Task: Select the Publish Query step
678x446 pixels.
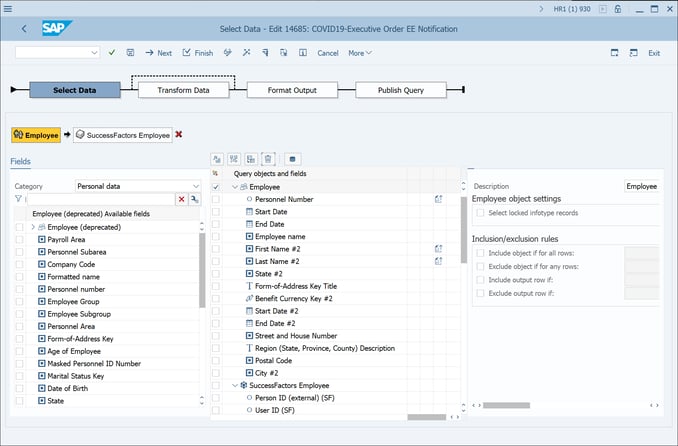Action: click(x=401, y=90)
